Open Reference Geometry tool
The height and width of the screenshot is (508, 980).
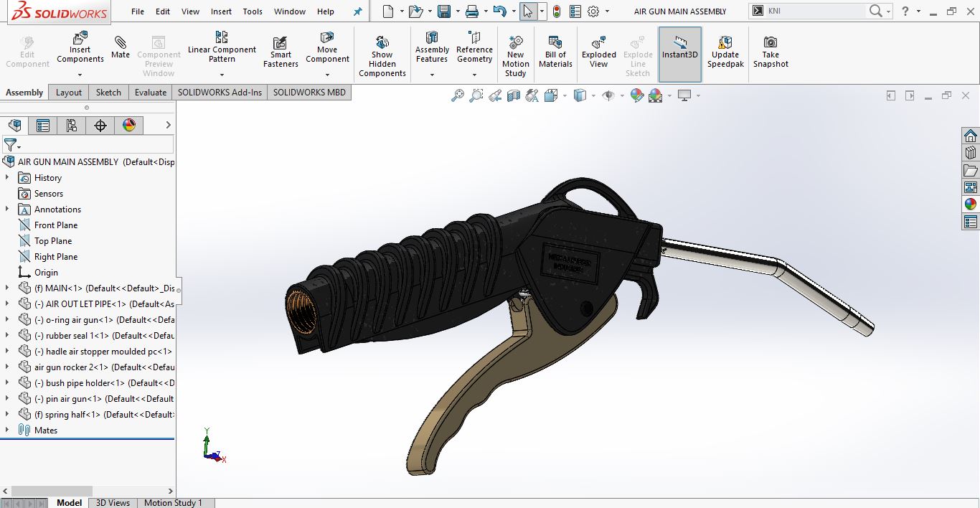[474, 47]
